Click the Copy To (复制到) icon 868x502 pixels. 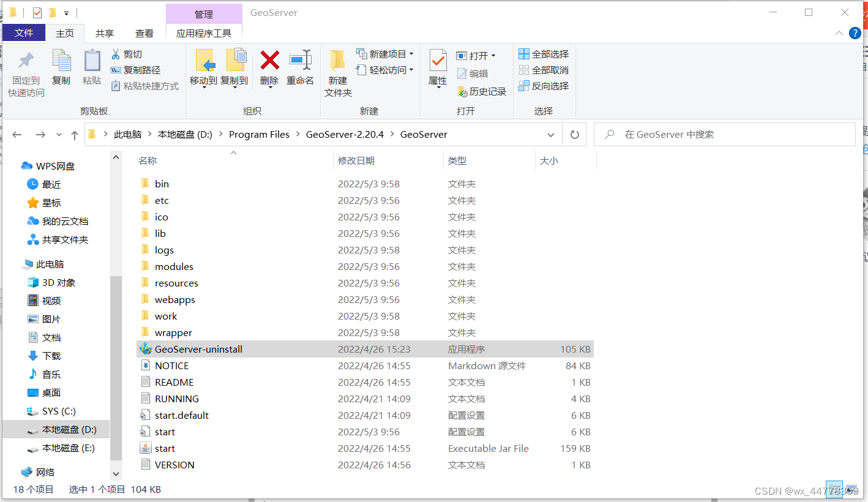(x=235, y=61)
